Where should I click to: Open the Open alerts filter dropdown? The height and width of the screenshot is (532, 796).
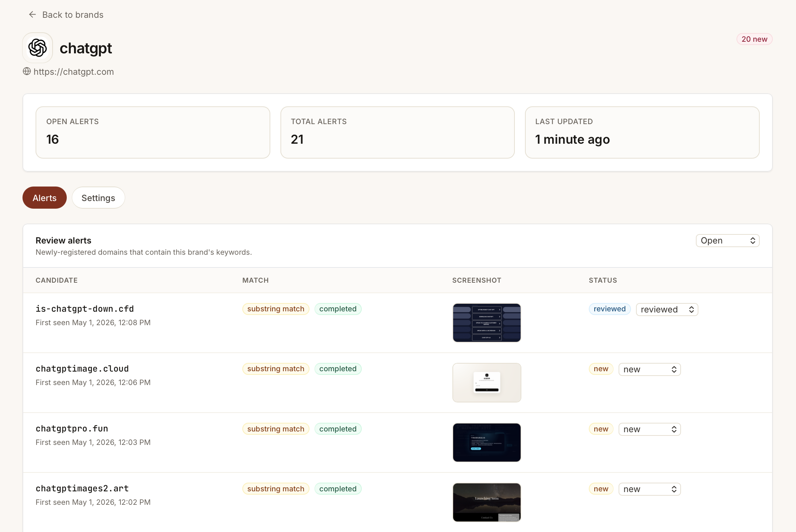(x=727, y=241)
